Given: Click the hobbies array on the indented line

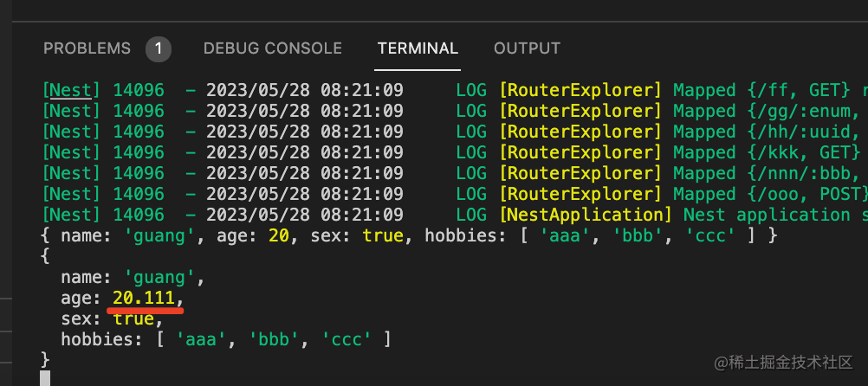Looking at the screenshot, I should coord(277,339).
